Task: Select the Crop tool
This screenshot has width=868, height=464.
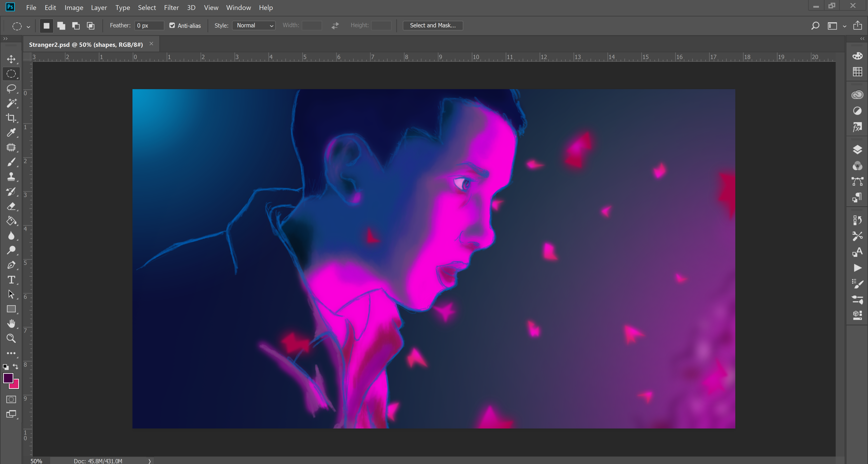Action: pyautogui.click(x=11, y=118)
